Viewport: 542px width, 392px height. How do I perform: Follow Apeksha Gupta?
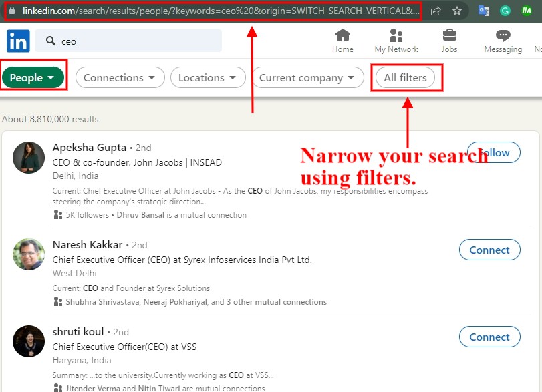(x=493, y=152)
